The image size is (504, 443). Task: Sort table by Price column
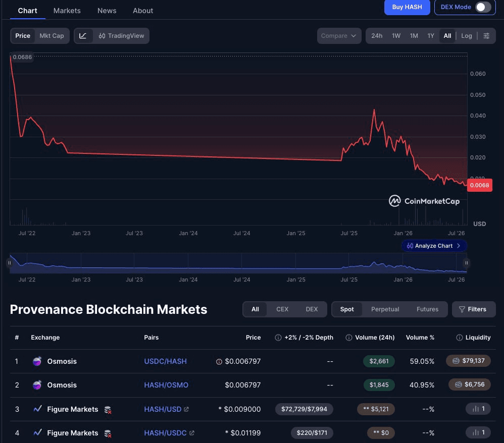[x=254, y=338]
